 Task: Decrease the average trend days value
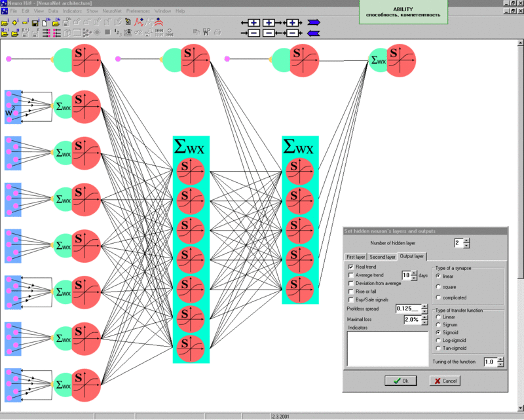pos(414,278)
